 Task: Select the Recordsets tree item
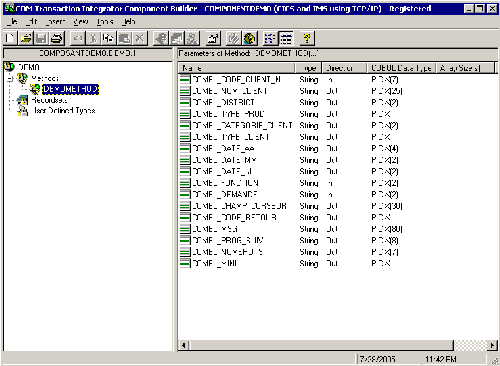pyautogui.click(x=49, y=100)
